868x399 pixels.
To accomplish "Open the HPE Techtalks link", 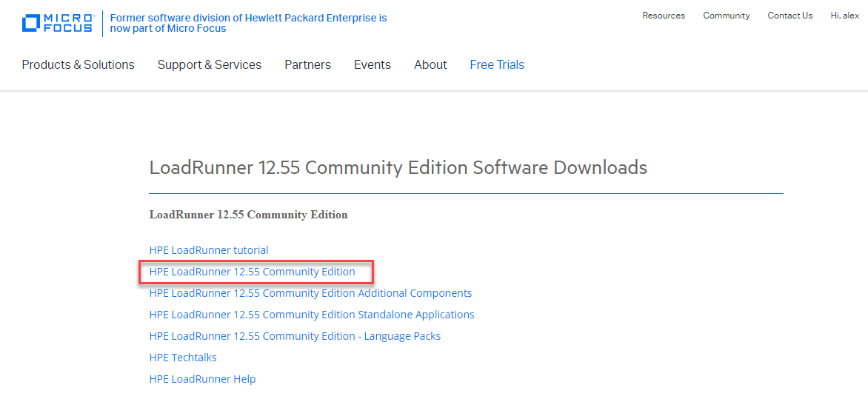I will pos(183,358).
